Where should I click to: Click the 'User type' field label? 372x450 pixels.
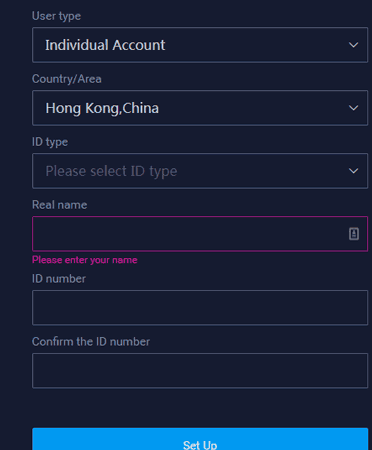pos(56,16)
